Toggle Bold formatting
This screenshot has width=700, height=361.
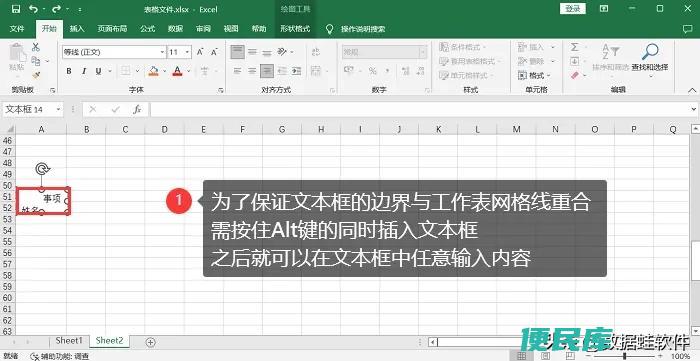pos(69,71)
